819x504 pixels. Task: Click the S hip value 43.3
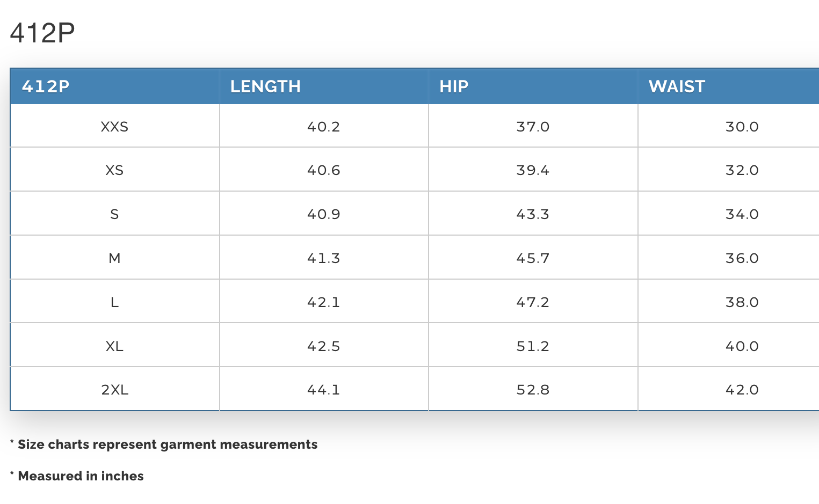click(x=533, y=214)
